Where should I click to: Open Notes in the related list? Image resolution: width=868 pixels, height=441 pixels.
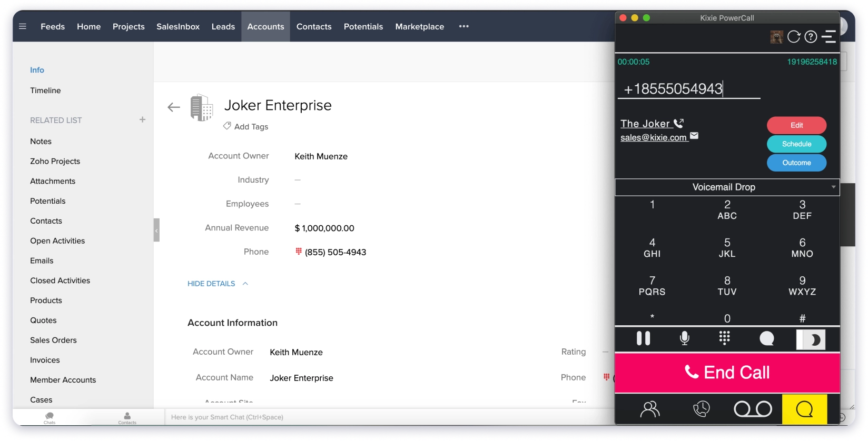pos(41,141)
